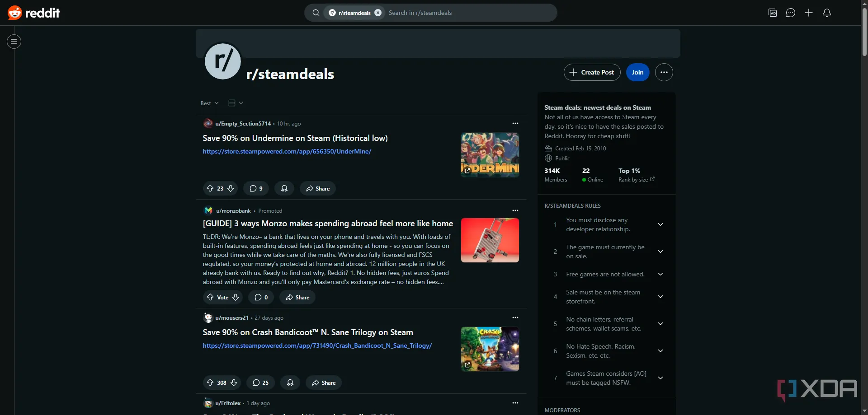Expand rule 3 Free games not allowed
The width and height of the screenshot is (868, 415).
(x=660, y=274)
